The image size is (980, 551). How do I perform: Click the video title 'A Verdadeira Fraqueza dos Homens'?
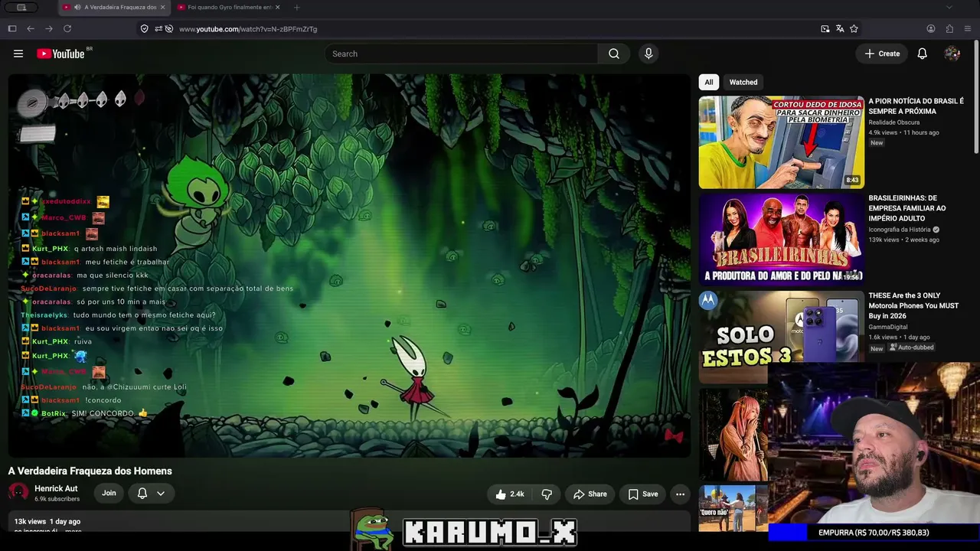90,471
